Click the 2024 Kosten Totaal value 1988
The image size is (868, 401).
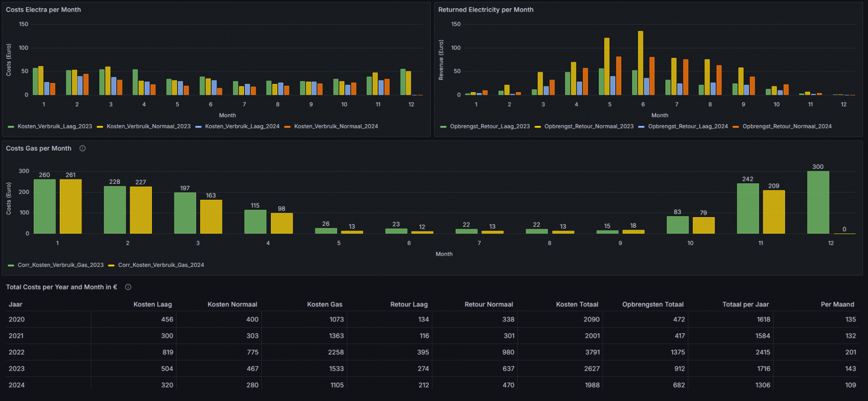point(592,385)
